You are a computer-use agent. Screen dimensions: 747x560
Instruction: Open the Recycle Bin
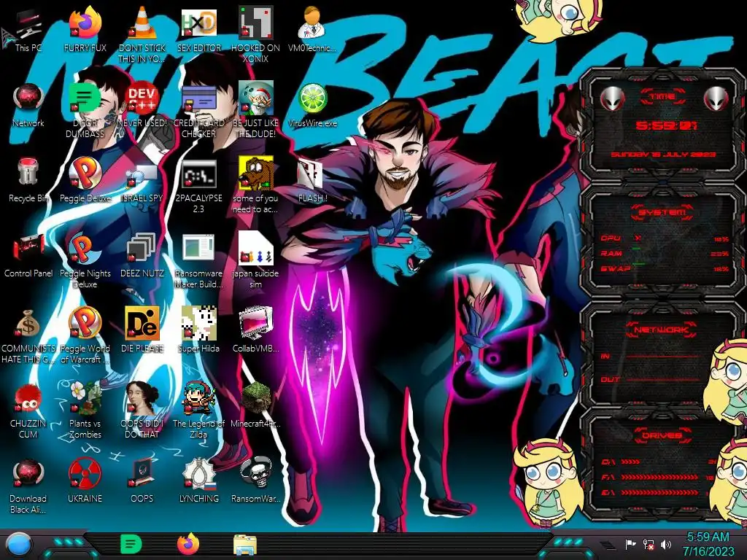click(x=28, y=180)
